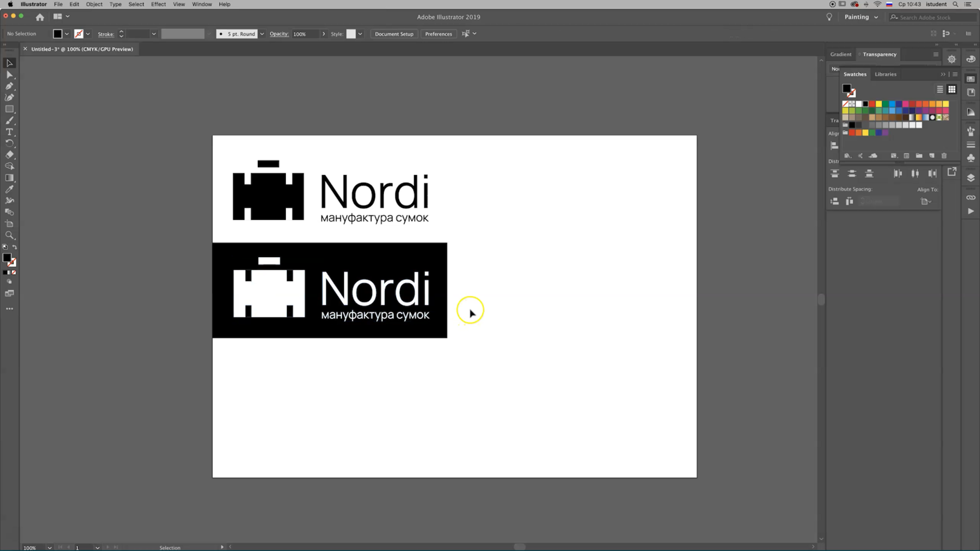Select the Artboard tool

9,224
